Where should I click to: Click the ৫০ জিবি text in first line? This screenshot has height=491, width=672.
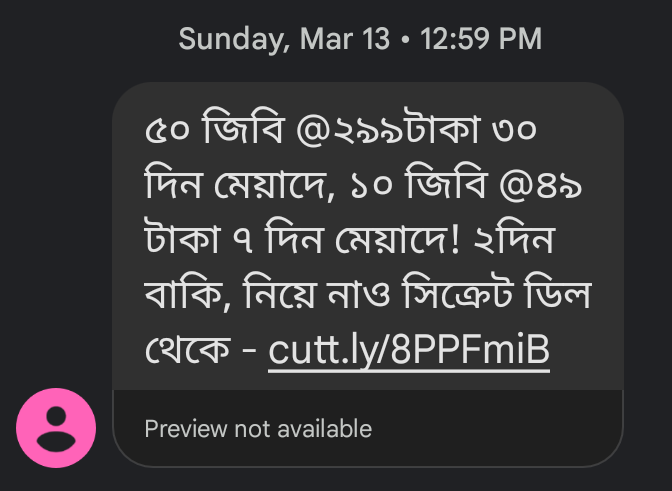214,128
